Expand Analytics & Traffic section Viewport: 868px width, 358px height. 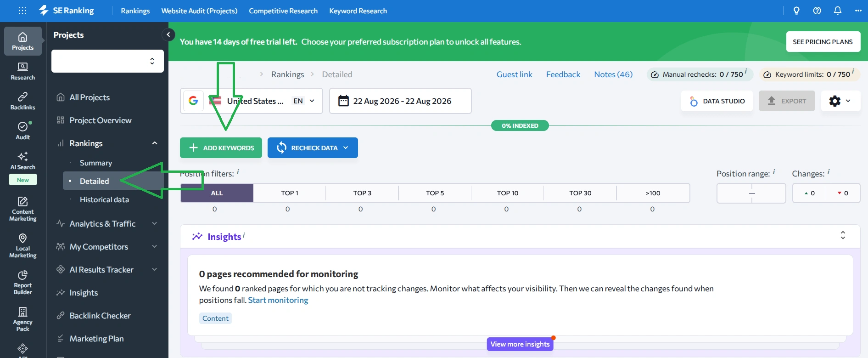(155, 224)
